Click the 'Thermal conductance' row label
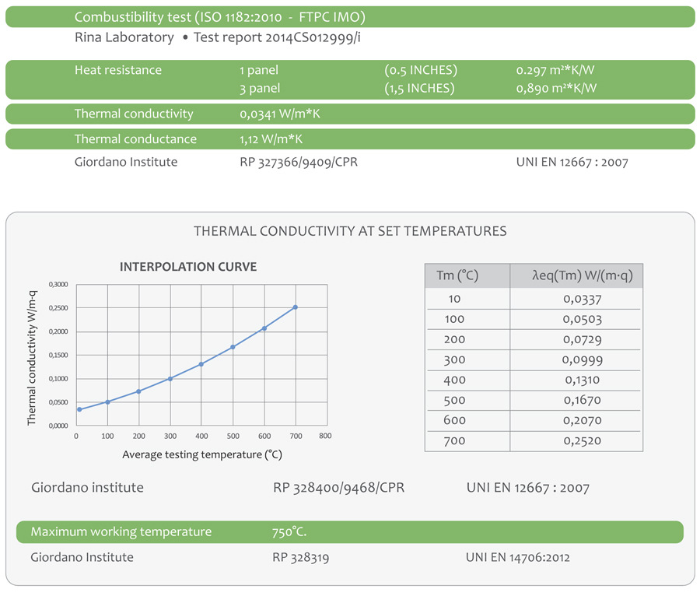This screenshot has height=596, width=700. pyautogui.click(x=135, y=139)
